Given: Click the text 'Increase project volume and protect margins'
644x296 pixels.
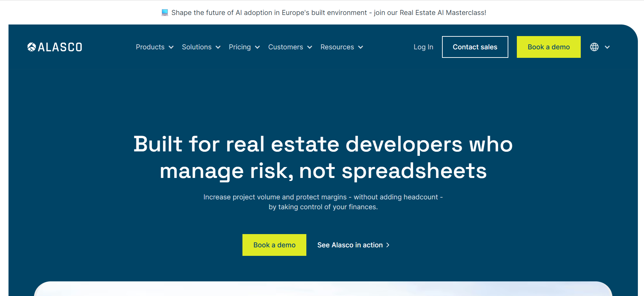Looking at the screenshot, I should coord(275,197).
